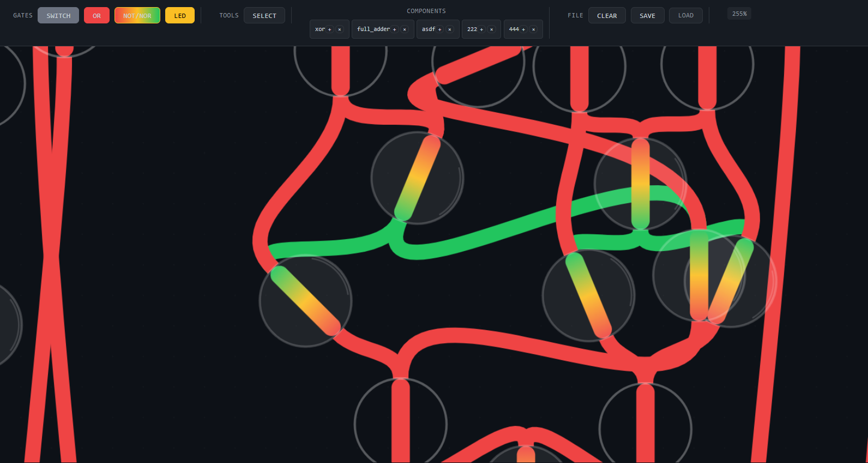Viewport: 868px width, 463px height.
Task: Click the plus icon next to full_adder
Action: click(x=394, y=29)
